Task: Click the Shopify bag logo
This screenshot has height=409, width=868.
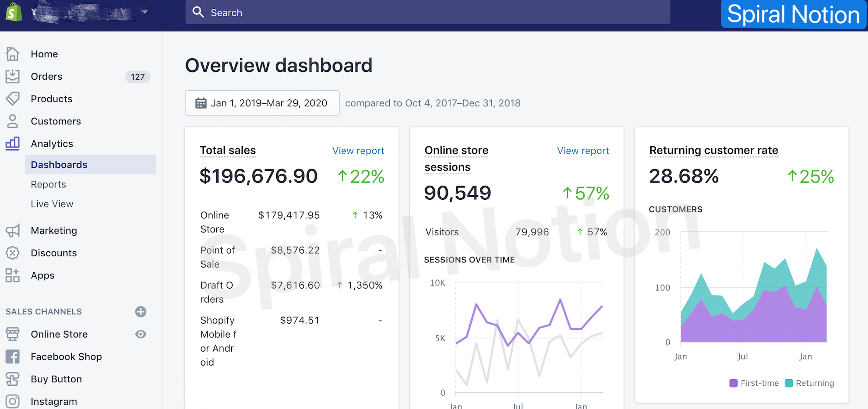Action: [14, 12]
